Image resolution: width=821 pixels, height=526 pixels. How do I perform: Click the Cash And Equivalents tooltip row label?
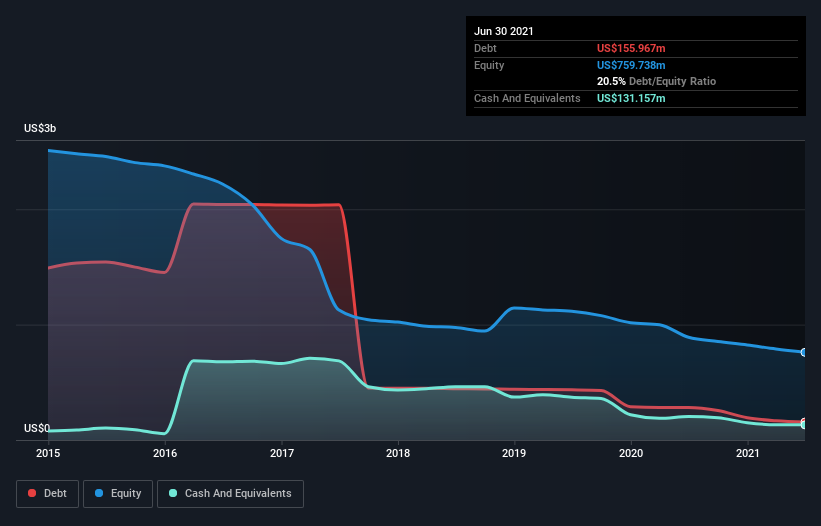(x=527, y=98)
